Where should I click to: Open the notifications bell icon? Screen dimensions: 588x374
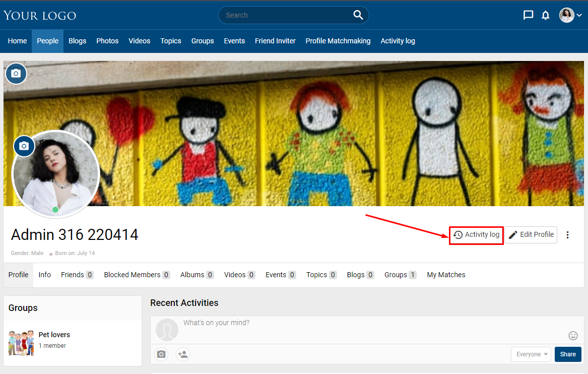[x=546, y=16]
